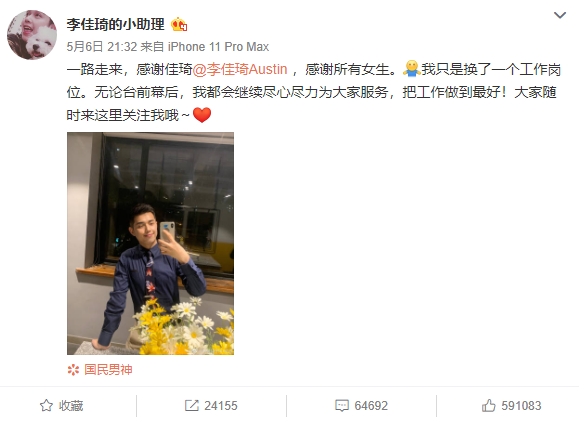Click the repost share icon
Image resolution: width=579 pixels, height=422 pixels.
[192, 405]
